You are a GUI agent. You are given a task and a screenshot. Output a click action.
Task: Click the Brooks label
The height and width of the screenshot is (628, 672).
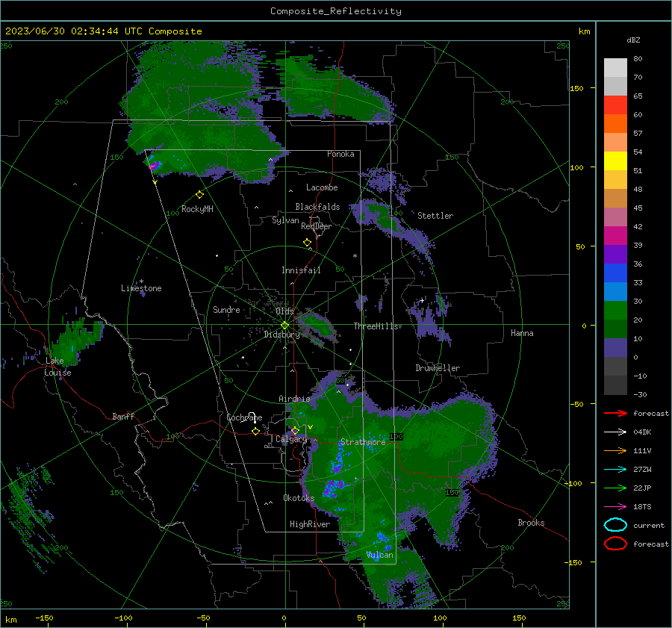[531, 523]
